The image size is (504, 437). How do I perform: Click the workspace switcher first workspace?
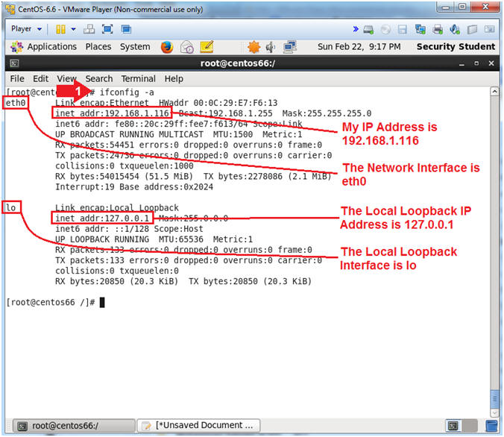coord(453,426)
